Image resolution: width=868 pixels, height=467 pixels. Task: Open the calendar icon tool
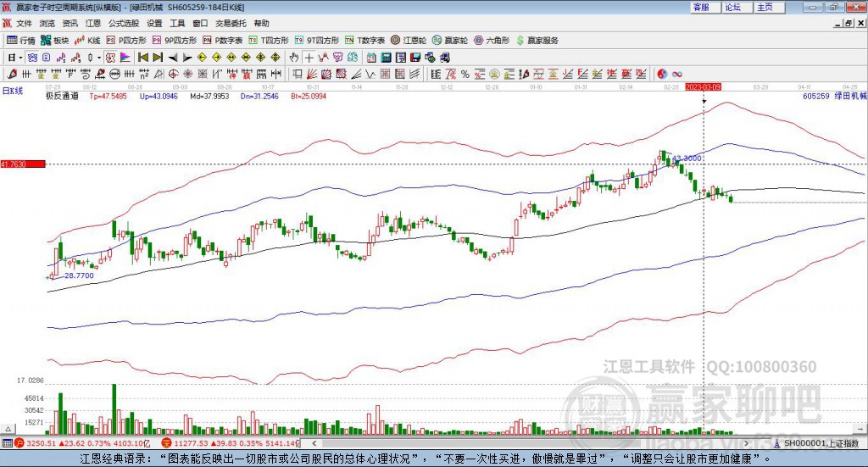tap(371, 58)
